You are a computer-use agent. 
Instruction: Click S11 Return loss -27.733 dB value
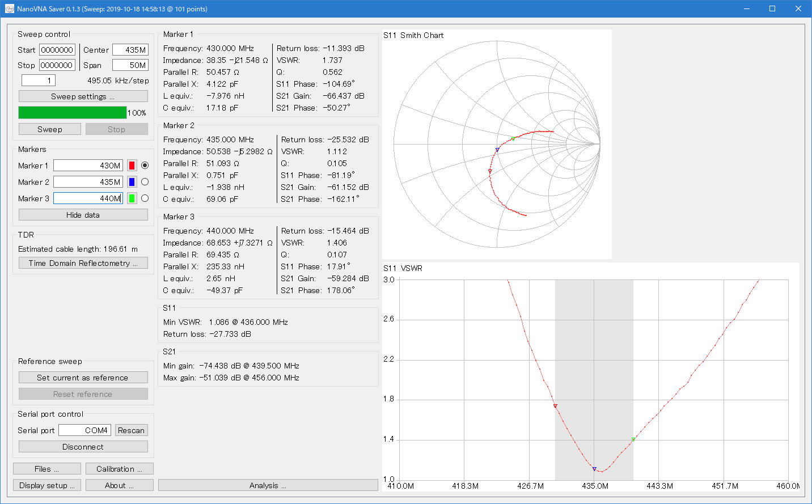230,334
